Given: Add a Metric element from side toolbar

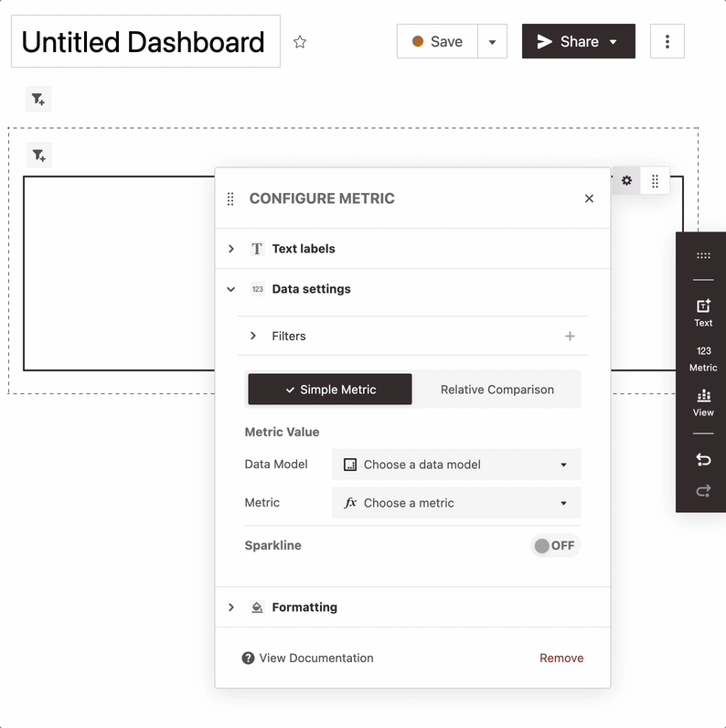Looking at the screenshot, I should click(x=703, y=359).
